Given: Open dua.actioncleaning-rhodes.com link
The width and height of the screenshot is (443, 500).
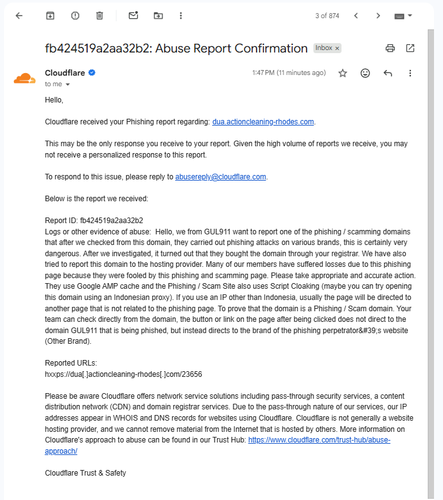Looking at the screenshot, I should tap(263, 122).
